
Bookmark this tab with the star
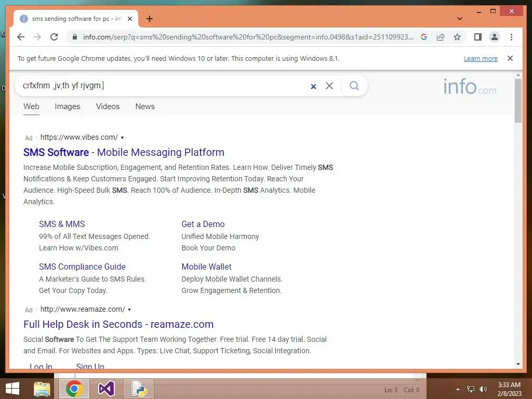tap(457, 37)
